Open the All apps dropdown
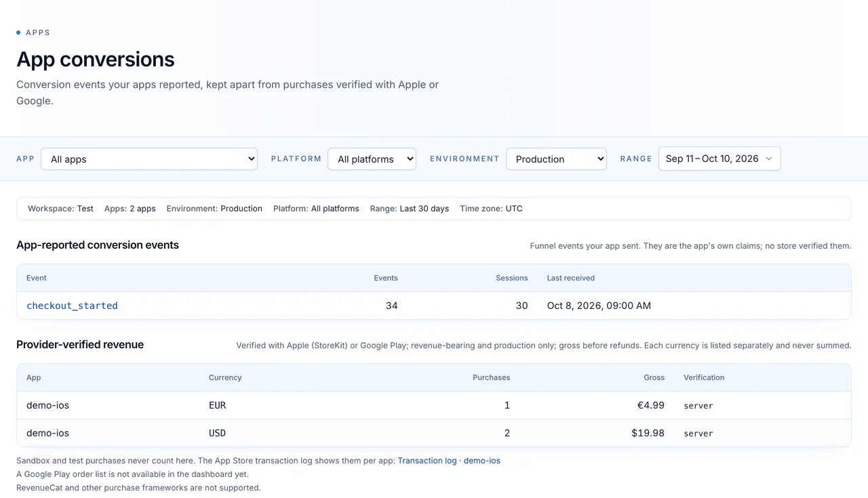The height and width of the screenshot is (498, 868). pos(149,159)
